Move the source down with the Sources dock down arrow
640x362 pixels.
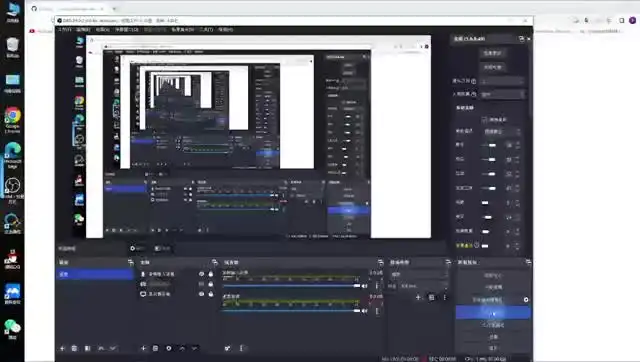coord(195,348)
